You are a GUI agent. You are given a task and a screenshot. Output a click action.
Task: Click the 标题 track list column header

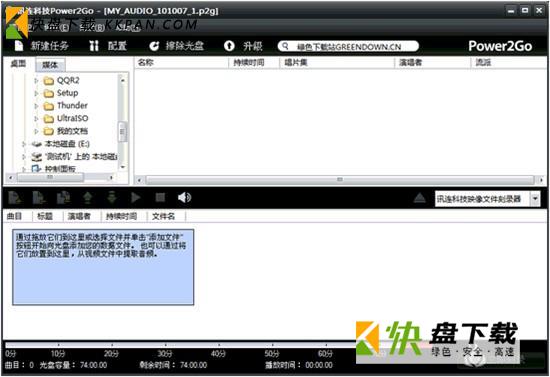click(x=48, y=216)
